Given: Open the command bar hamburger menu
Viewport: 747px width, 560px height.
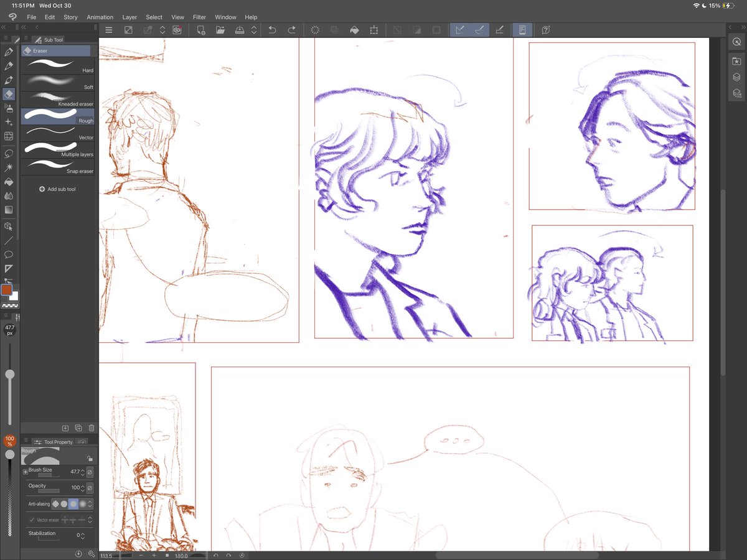Looking at the screenshot, I should click(109, 30).
